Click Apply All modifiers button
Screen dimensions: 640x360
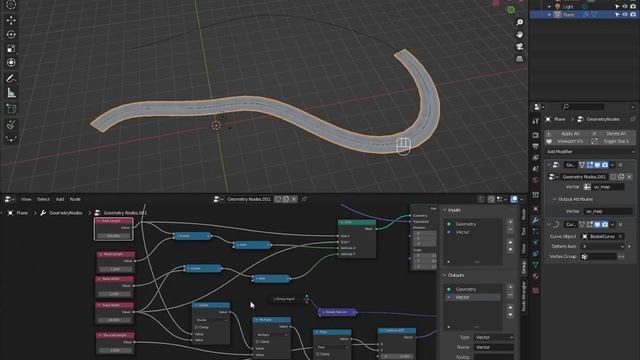click(x=567, y=133)
